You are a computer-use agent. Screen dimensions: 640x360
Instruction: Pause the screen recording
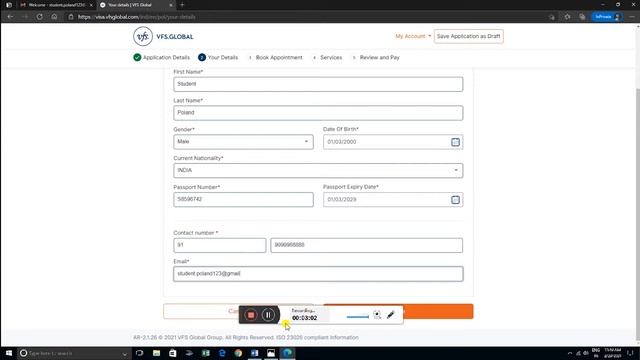268,315
